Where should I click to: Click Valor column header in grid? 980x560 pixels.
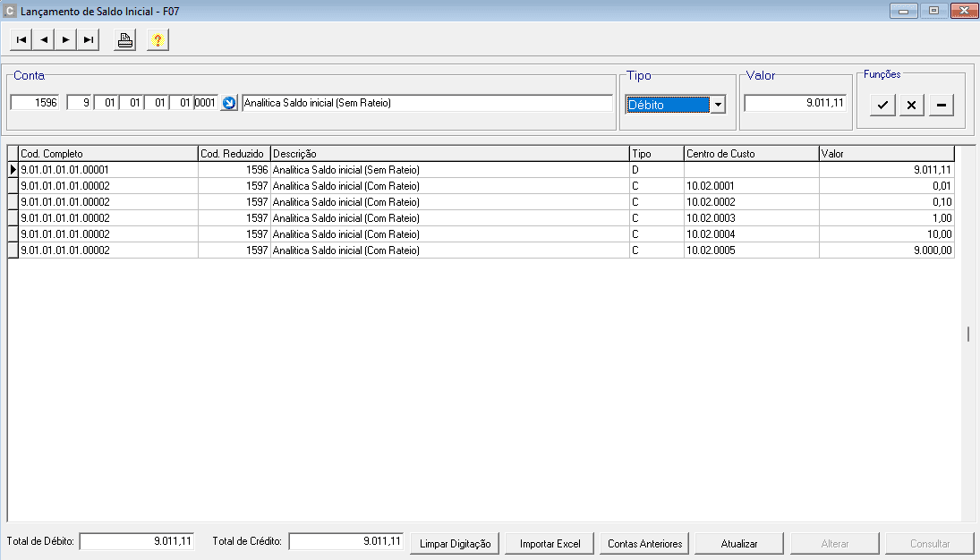click(x=887, y=154)
